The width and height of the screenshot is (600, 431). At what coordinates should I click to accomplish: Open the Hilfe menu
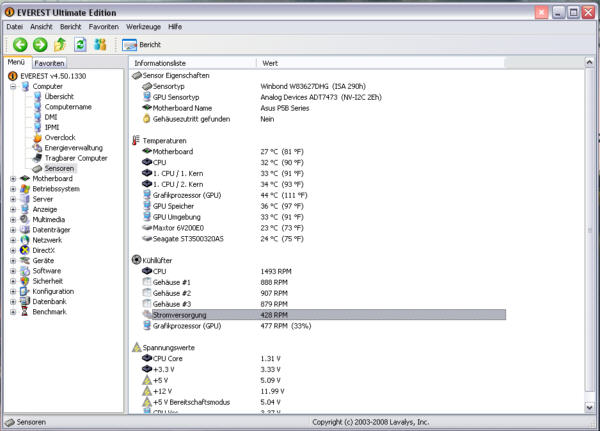[x=175, y=27]
